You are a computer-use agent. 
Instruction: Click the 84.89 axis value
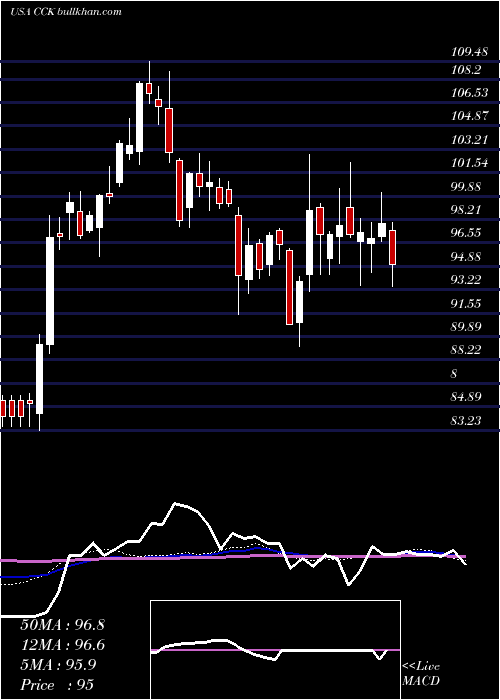tap(466, 397)
